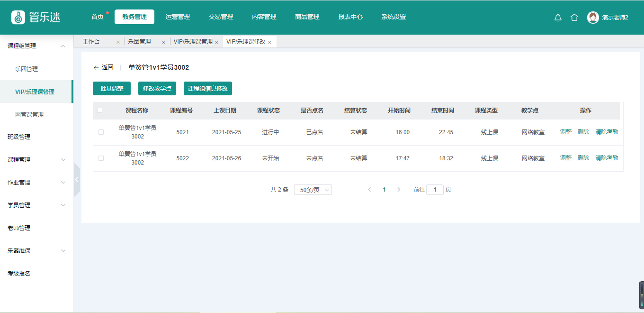This screenshot has width=644, height=313.
Task: Check the checkbox for course 5022
Action: [x=101, y=158]
